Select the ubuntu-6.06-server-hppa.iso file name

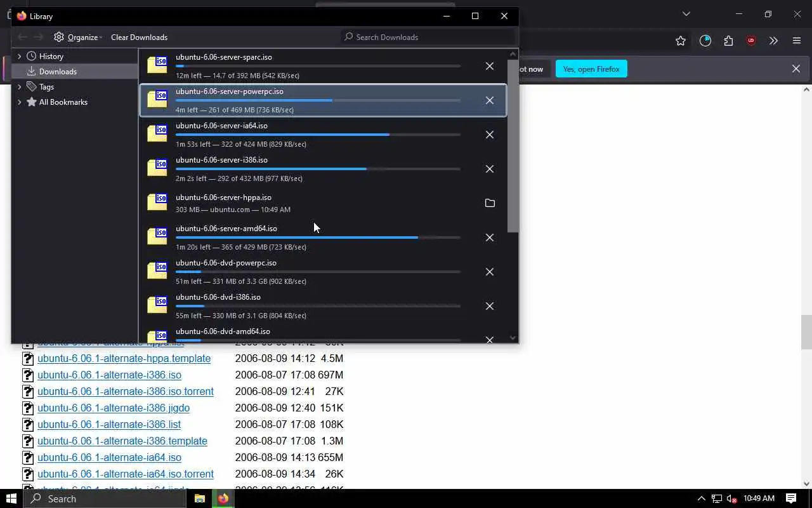[x=223, y=197]
